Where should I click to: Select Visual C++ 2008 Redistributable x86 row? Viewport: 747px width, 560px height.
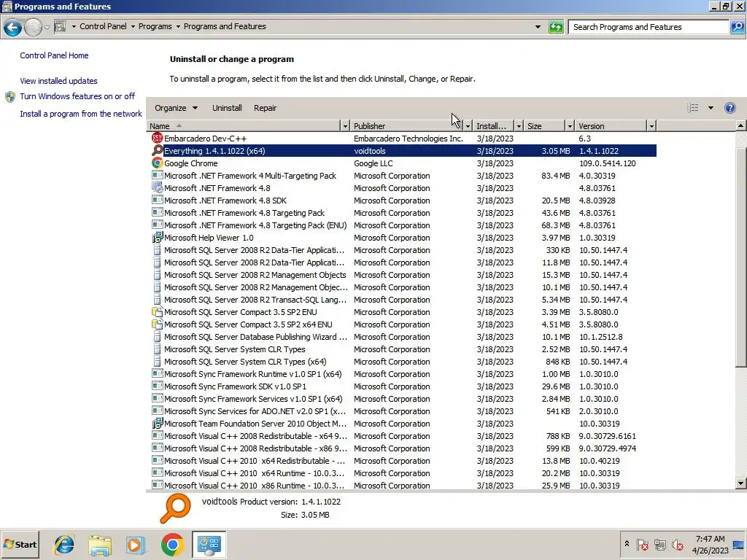pyautogui.click(x=403, y=448)
